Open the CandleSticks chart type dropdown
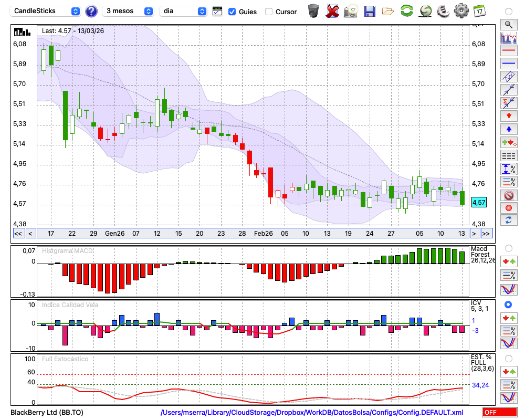The height and width of the screenshot is (420, 525). point(46,11)
